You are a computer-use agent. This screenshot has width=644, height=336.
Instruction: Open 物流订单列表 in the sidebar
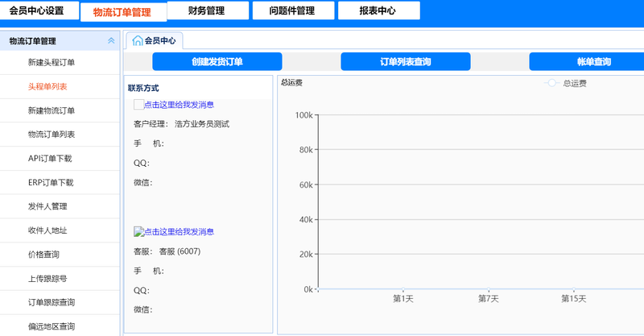pos(52,135)
